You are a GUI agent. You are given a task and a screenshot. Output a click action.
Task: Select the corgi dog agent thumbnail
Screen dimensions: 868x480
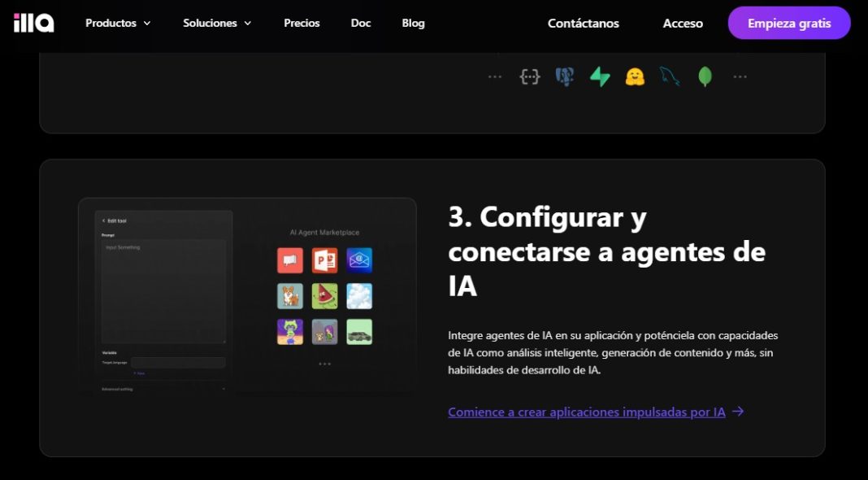(290, 295)
